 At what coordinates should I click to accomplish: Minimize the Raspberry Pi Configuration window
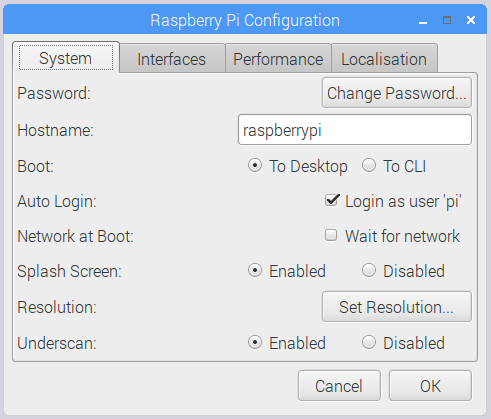423,21
